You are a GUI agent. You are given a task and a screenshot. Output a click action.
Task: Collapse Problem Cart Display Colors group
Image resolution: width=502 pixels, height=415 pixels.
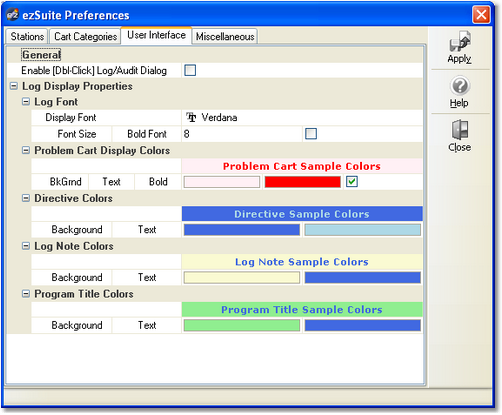[x=26, y=150]
